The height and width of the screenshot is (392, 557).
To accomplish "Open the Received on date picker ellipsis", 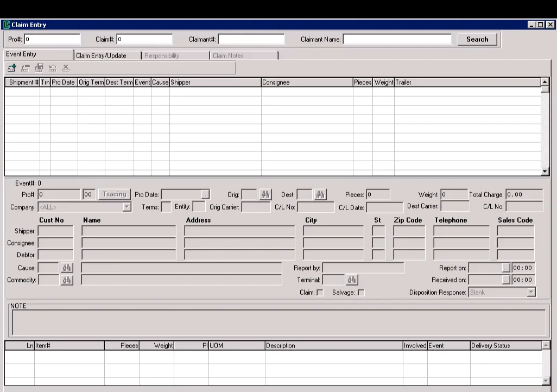I will pos(506,280).
